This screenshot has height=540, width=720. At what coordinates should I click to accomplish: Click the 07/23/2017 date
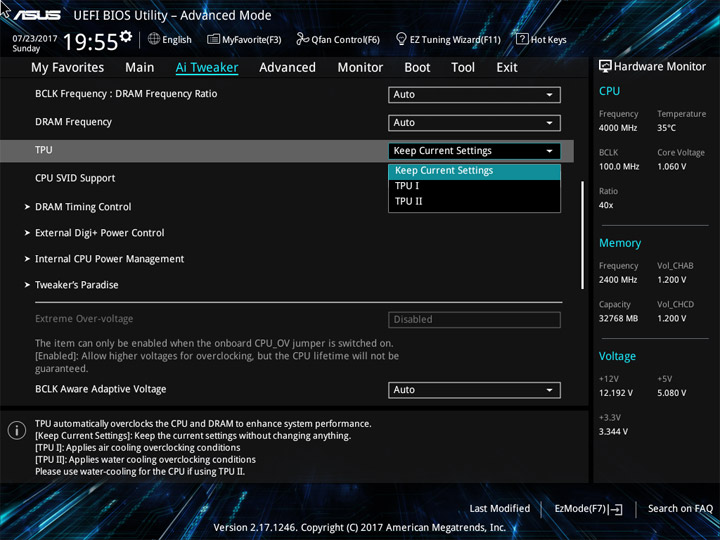pyautogui.click(x=35, y=38)
